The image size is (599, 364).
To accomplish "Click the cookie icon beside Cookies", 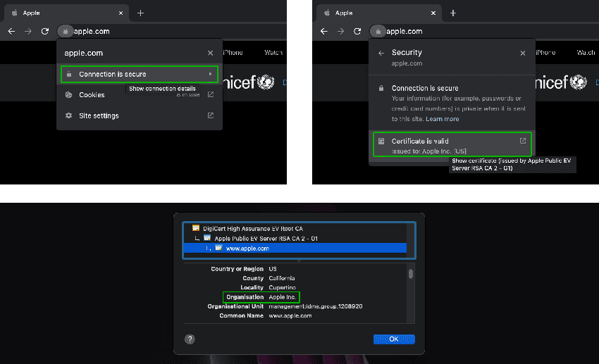I will [69, 94].
